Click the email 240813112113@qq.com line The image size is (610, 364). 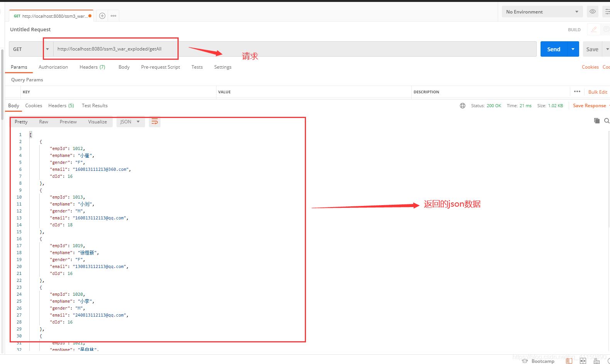tap(89, 315)
